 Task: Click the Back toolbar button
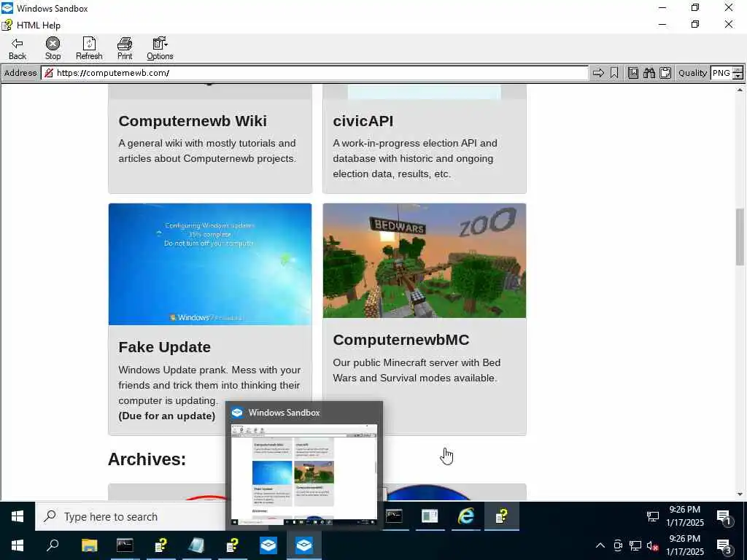coord(18,49)
